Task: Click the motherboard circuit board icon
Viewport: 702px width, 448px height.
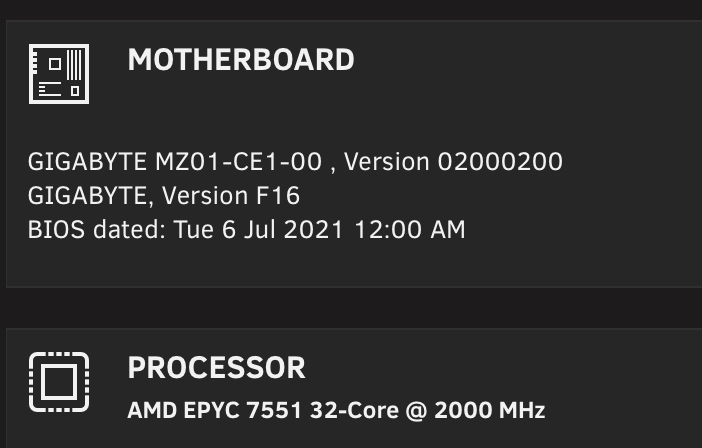Action: pos(59,74)
